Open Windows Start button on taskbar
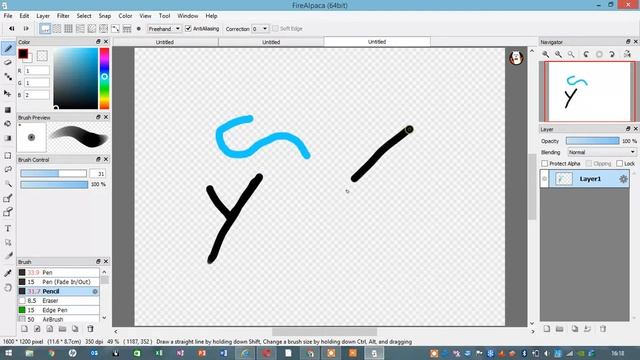The height and width of the screenshot is (360, 640). (8, 353)
